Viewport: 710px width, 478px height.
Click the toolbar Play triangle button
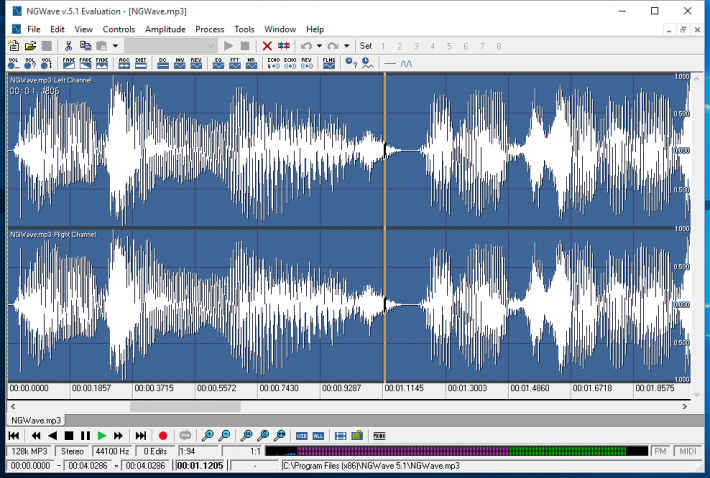pos(228,46)
